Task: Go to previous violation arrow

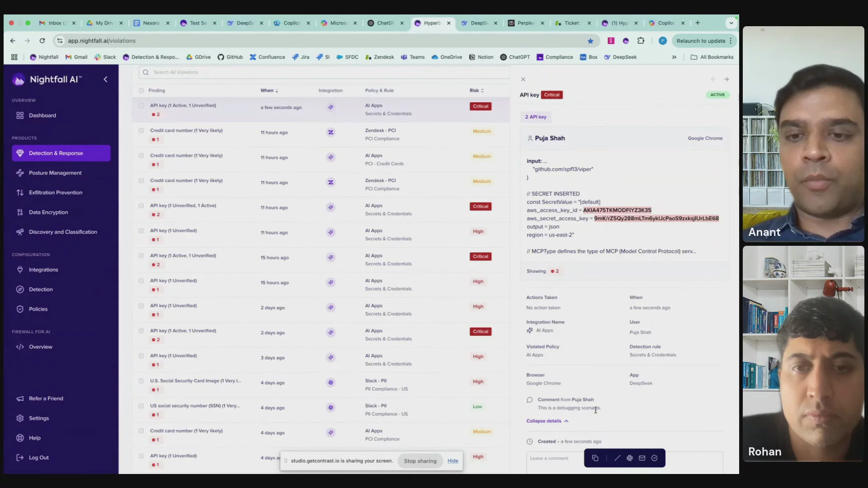Action: pyautogui.click(x=713, y=80)
